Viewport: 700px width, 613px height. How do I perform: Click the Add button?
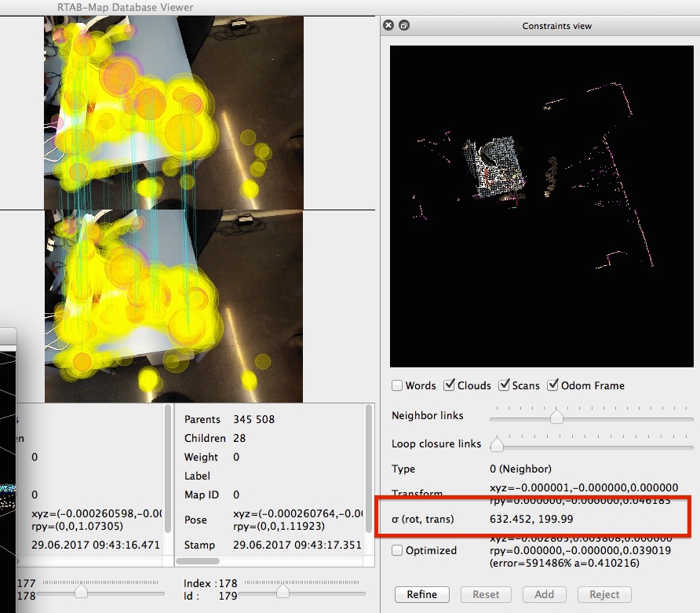click(544, 594)
